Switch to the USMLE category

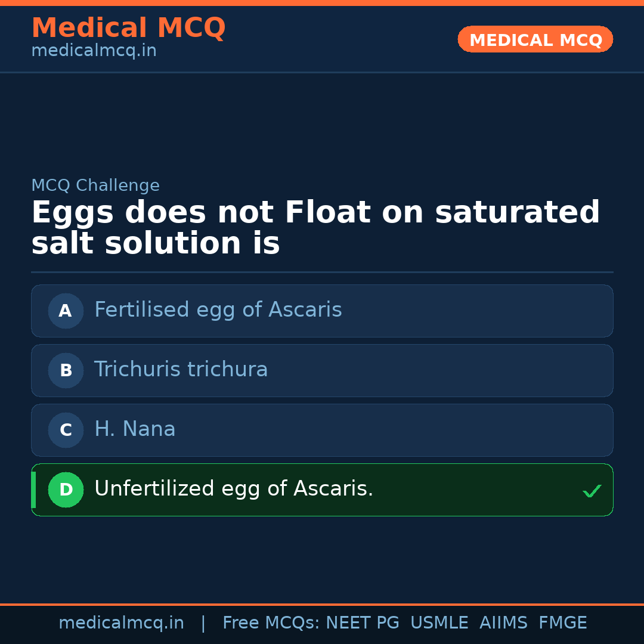click(x=439, y=623)
